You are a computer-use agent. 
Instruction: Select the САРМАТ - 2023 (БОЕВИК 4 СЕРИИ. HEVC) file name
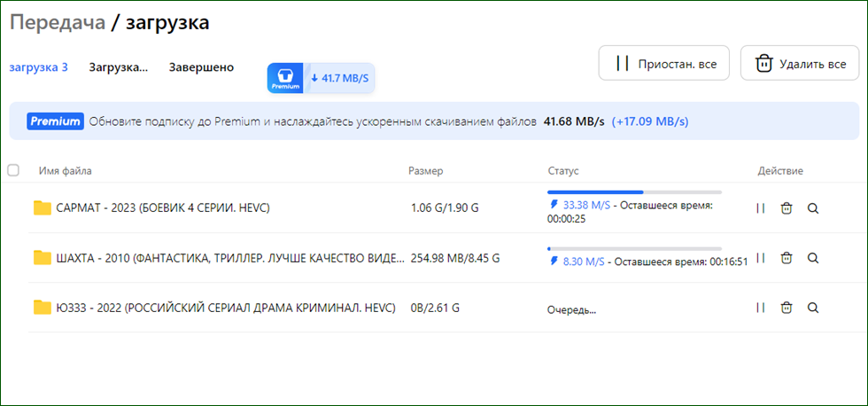(x=163, y=208)
